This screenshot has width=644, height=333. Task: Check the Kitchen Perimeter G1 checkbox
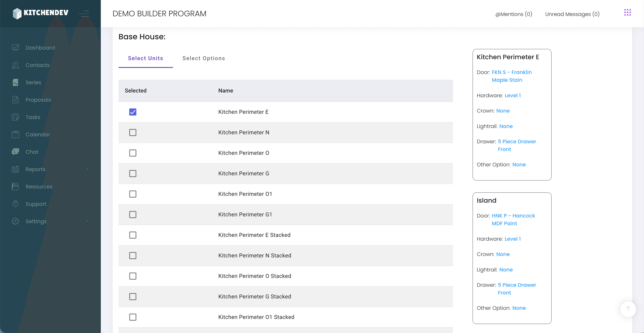(x=133, y=214)
